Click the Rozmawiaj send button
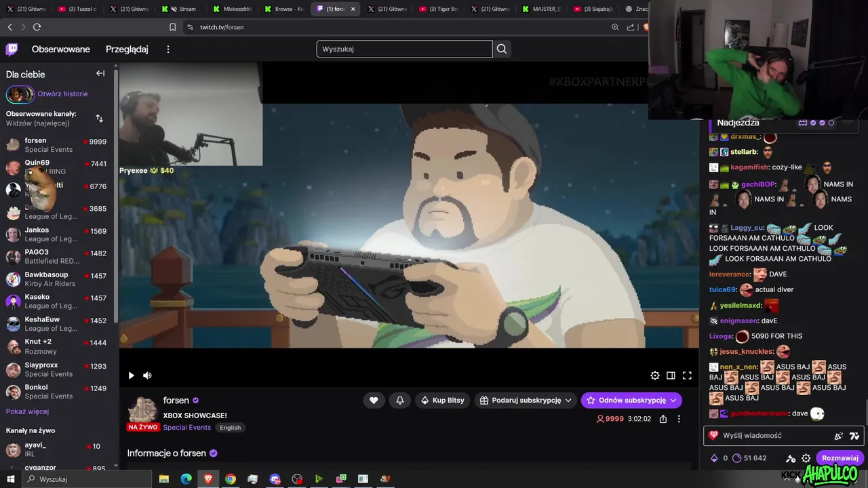868x488 pixels. (840, 458)
